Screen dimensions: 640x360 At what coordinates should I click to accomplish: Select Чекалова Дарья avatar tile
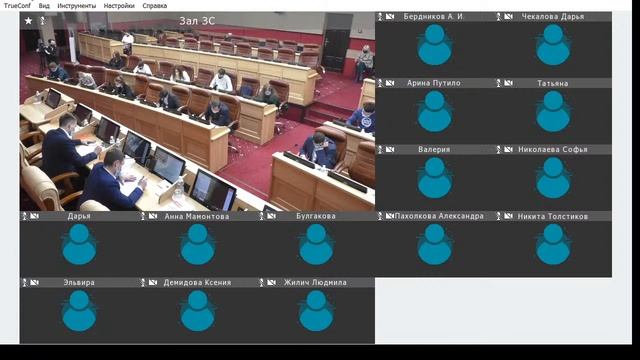(x=553, y=45)
